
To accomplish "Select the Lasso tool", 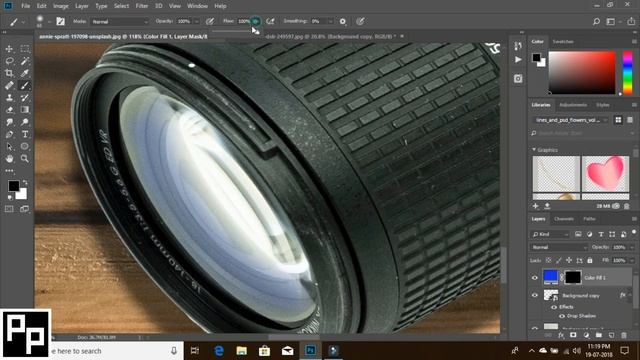I will coord(9,61).
